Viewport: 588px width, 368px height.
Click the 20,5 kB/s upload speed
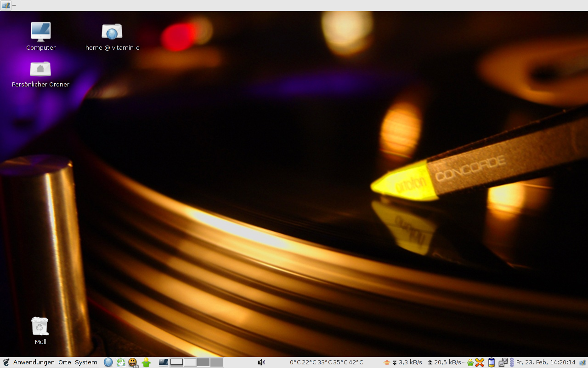447,362
